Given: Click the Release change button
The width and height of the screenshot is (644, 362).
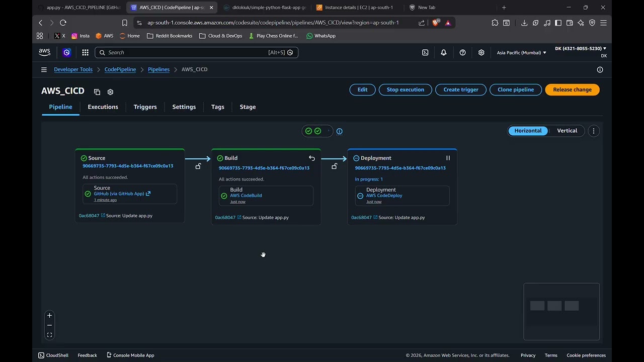Looking at the screenshot, I should coord(572,89).
